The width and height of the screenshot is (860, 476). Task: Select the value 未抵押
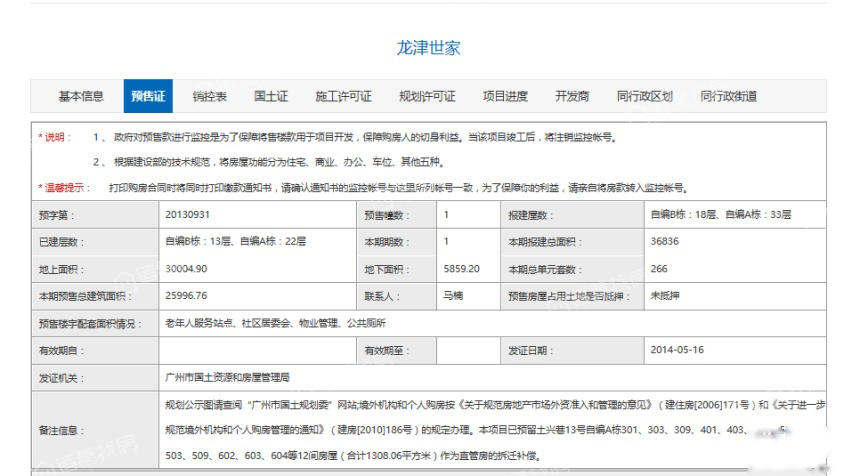(665, 296)
